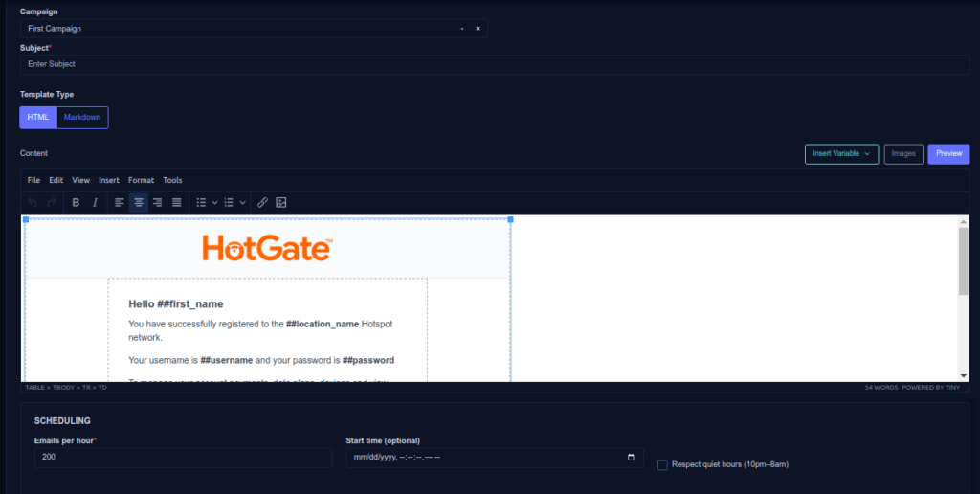This screenshot has height=494, width=980.
Task: Click the Images button
Action: point(903,154)
